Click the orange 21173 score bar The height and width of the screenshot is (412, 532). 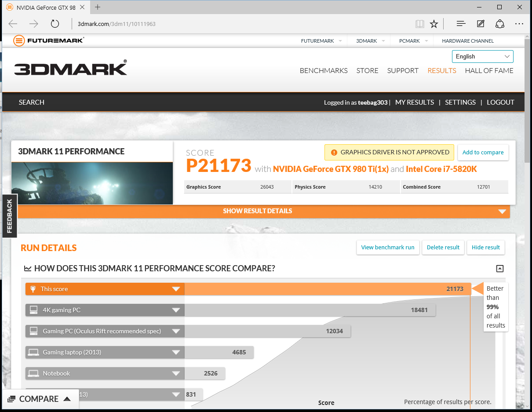click(328, 289)
